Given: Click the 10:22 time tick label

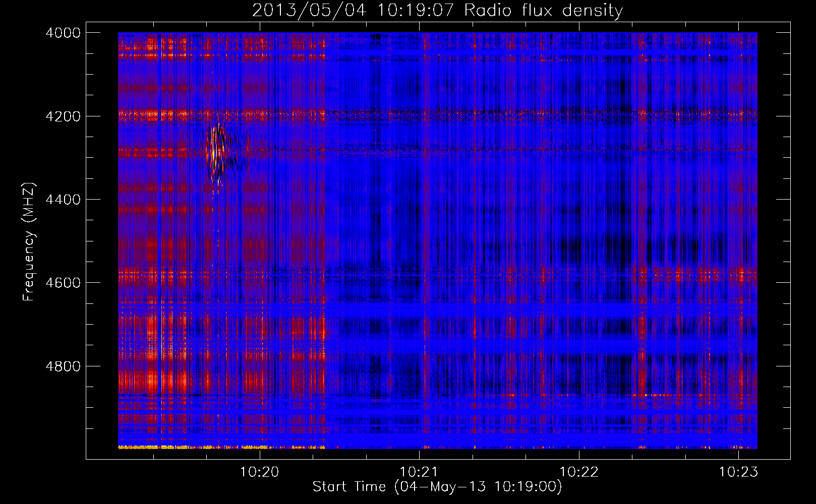Looking at the screenshot, I should click(x=579, y=472).
